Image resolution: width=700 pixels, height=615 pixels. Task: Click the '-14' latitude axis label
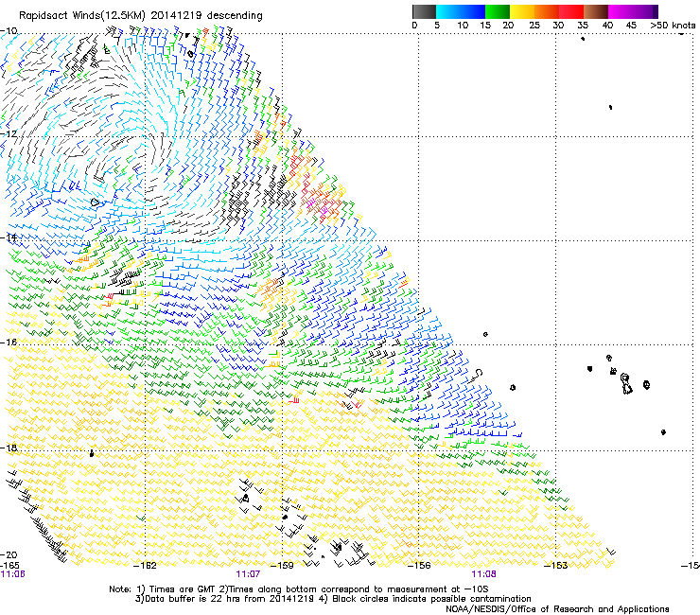[9, 237]
